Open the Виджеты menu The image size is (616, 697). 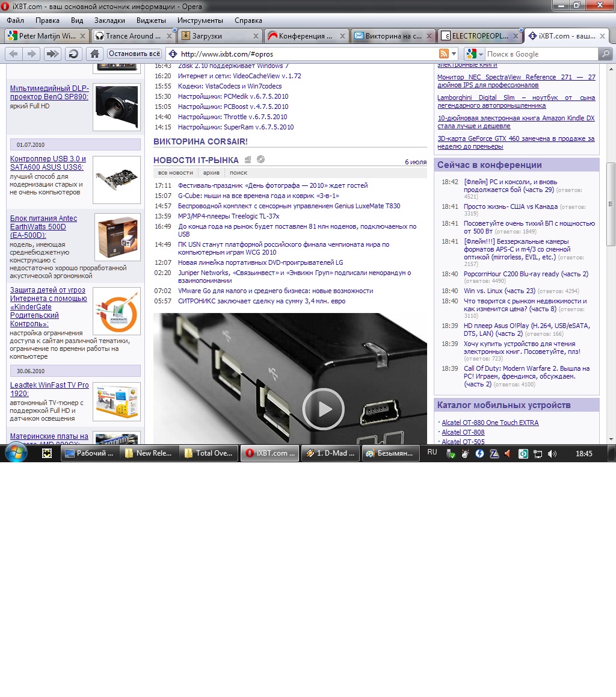[x=151, y=20]
